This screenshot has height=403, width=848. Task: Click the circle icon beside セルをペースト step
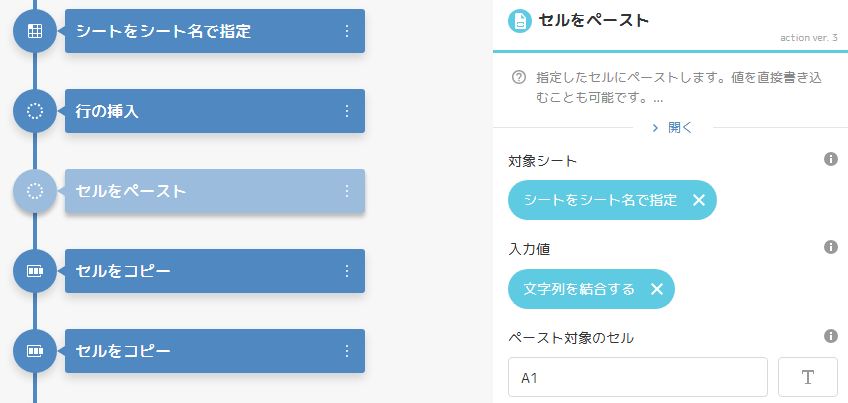(35, 191)
